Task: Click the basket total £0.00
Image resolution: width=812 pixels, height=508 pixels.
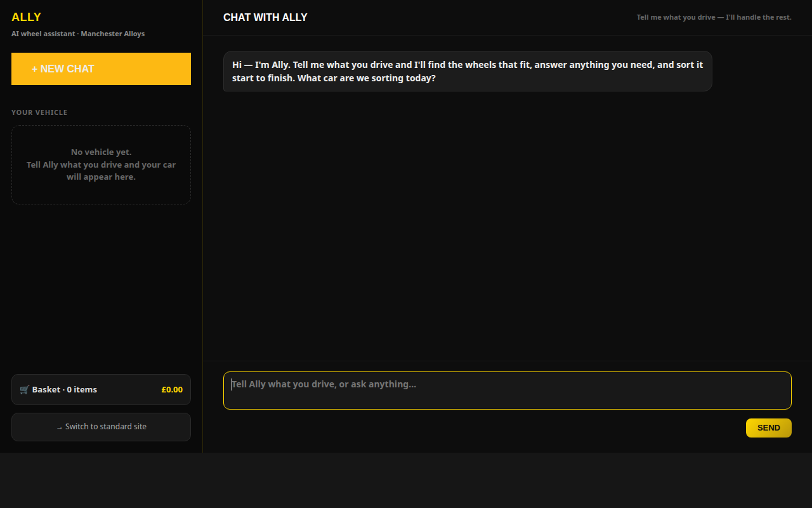Action: click(x=172, y=390)
